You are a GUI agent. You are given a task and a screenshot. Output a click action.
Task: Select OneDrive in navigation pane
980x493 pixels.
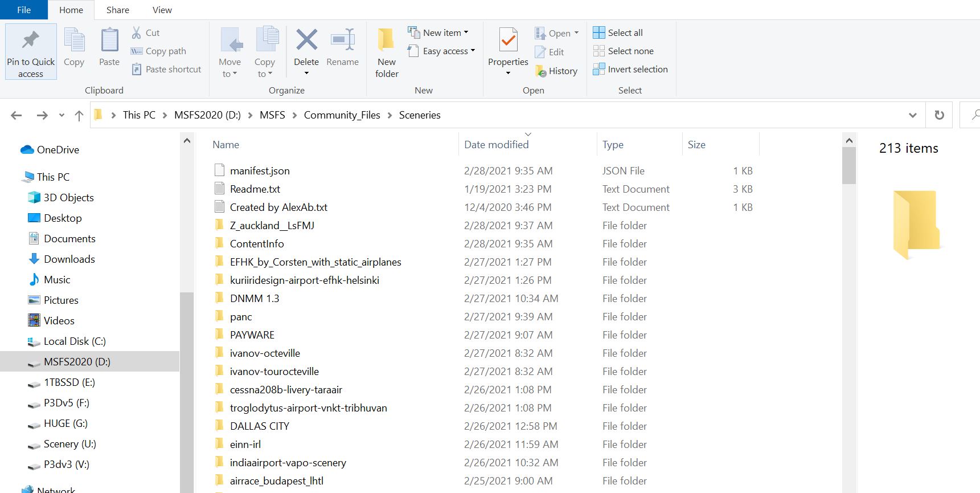[x=50, y=149]
